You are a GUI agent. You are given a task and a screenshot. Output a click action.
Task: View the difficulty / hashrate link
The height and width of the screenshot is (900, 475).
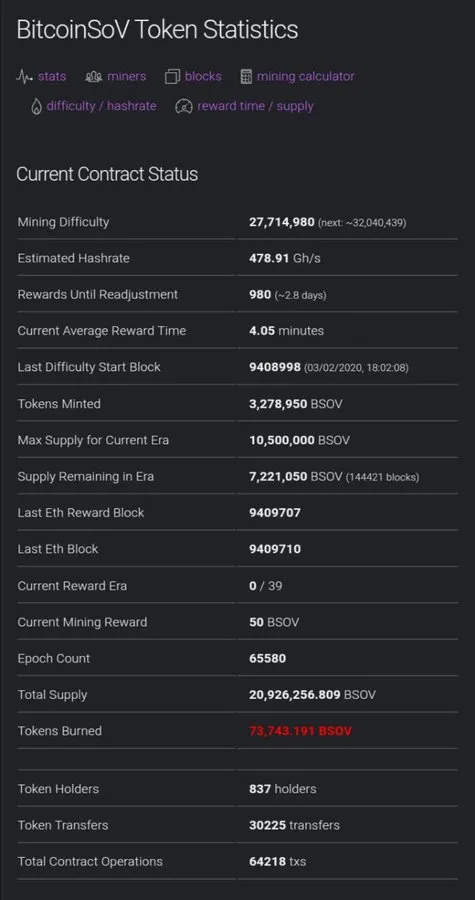pyautogui.click(x=102, y=106)
